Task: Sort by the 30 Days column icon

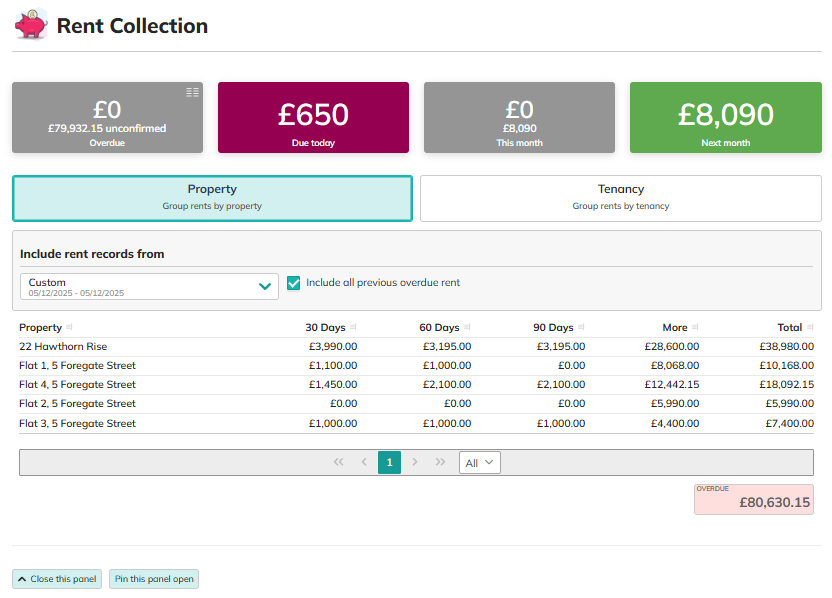Action: [355, 327]
